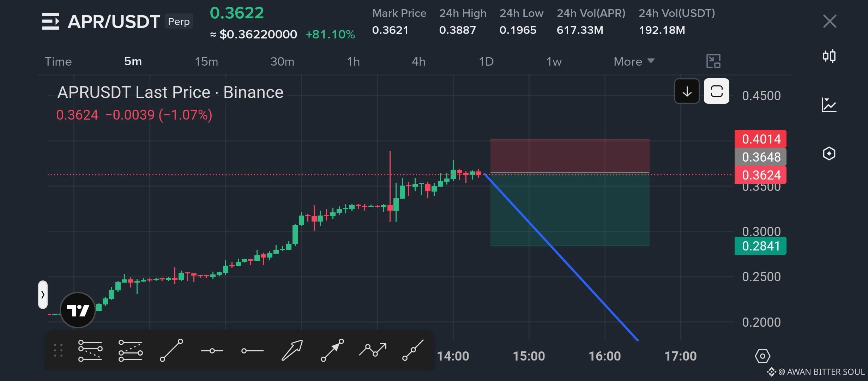
Task: Switch to the 5m timeframe
Action: click(x=133, y=61)
